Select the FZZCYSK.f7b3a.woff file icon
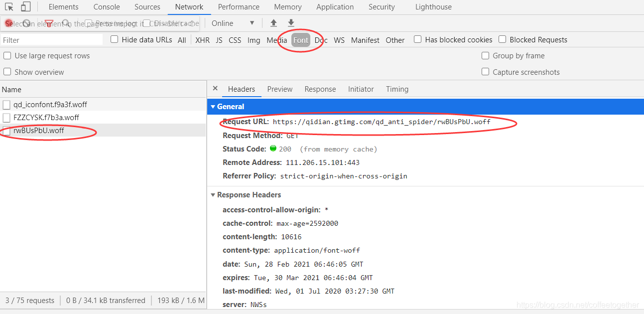Image resolution: width=644 pixels, height=314 pixels. click(6, 118)
